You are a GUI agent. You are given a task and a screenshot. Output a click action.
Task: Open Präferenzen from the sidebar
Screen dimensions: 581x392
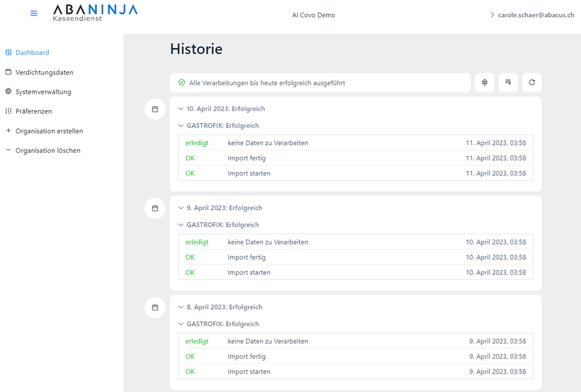click(33, 111)
